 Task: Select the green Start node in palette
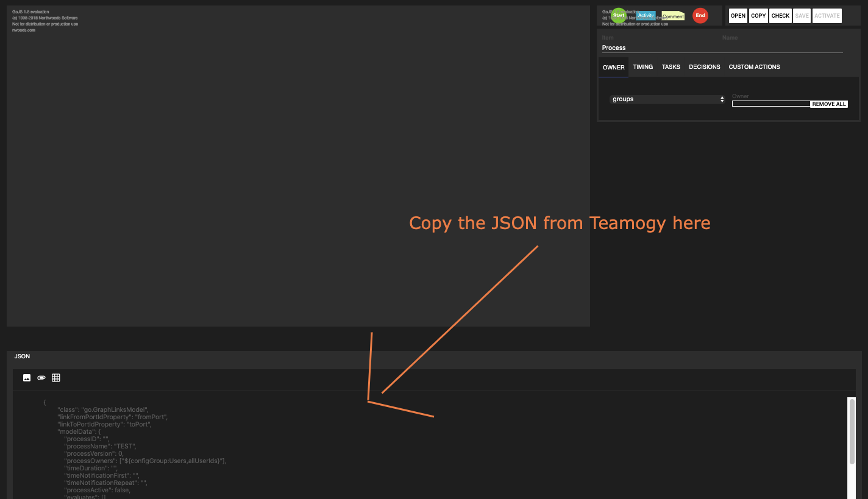click(x=618, y=15)
